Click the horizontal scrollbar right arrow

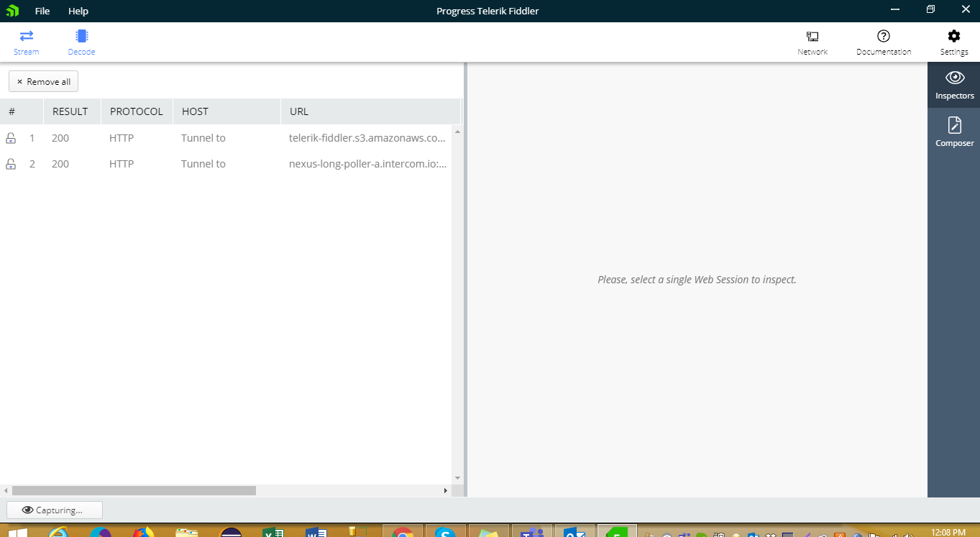point(446,490)
